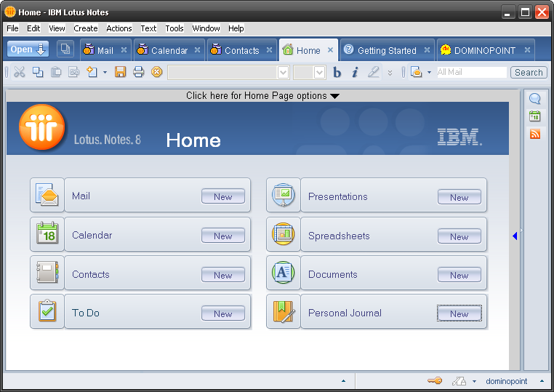Open the File menu
This screenshot has width=554, height=392.
[x=12, y=28]
